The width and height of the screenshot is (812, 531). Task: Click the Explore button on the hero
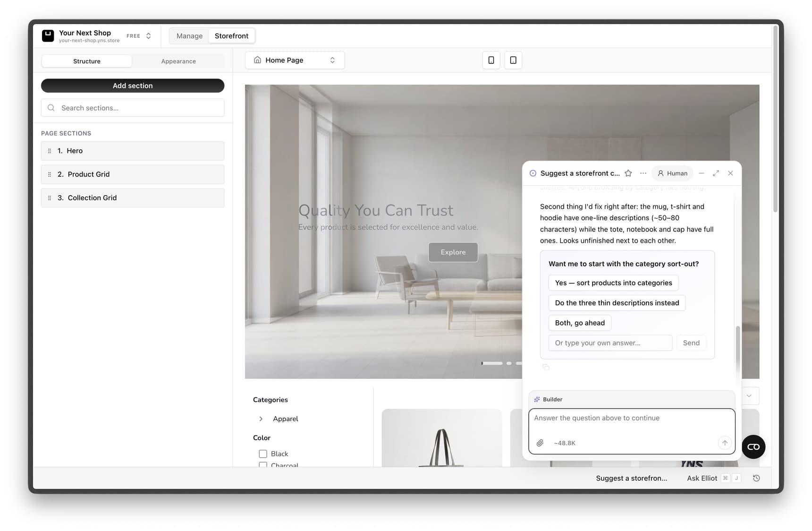453,252
